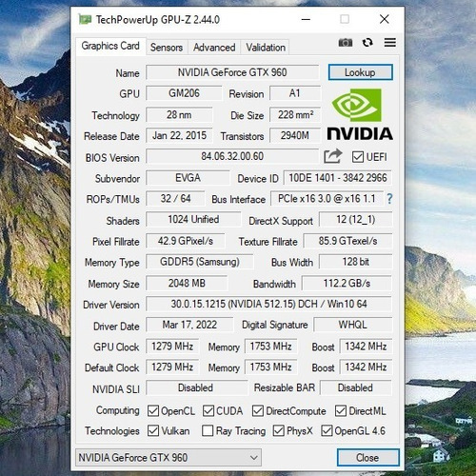The height and width of the screenshot is (476, 476).
Task: Toggle the DirectML checkbox
Action: coord(341,411)
